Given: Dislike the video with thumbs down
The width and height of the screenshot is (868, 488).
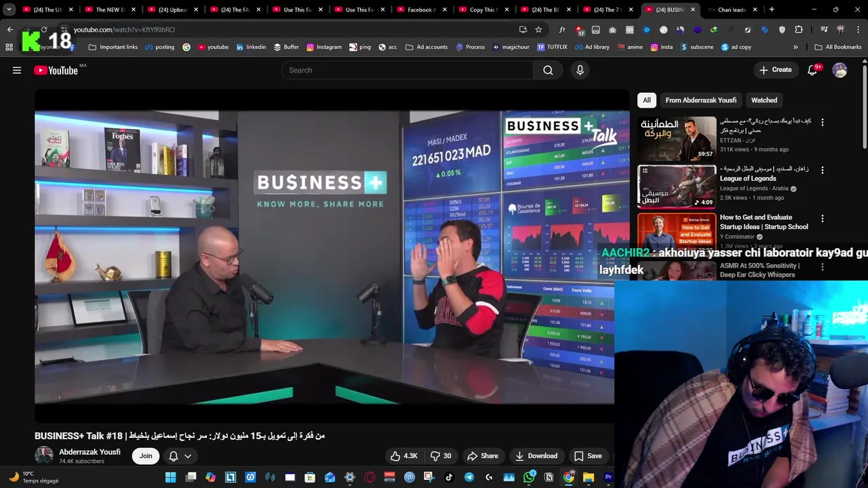Looking at the screenshot, I should click(x=441, y=456).
